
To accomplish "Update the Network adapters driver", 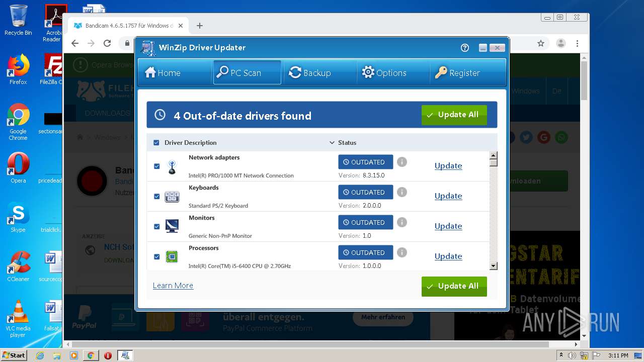I will 448,166.
